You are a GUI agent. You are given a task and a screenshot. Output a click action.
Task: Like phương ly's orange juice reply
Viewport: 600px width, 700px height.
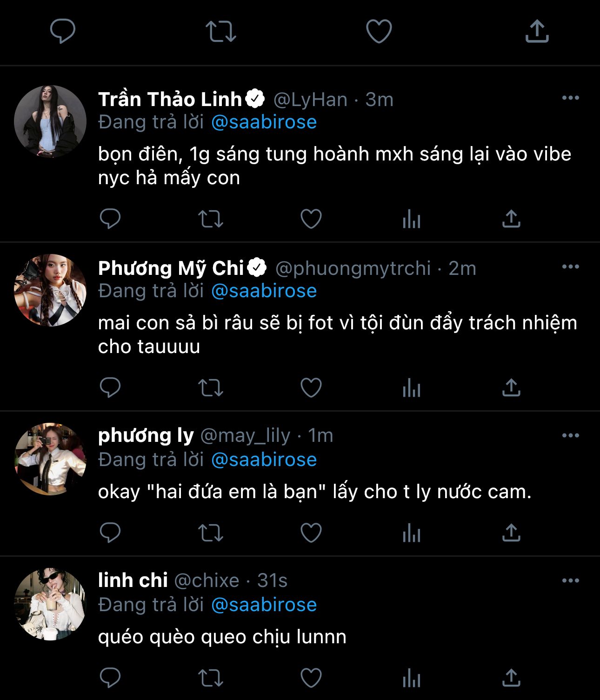click(311, 533)
